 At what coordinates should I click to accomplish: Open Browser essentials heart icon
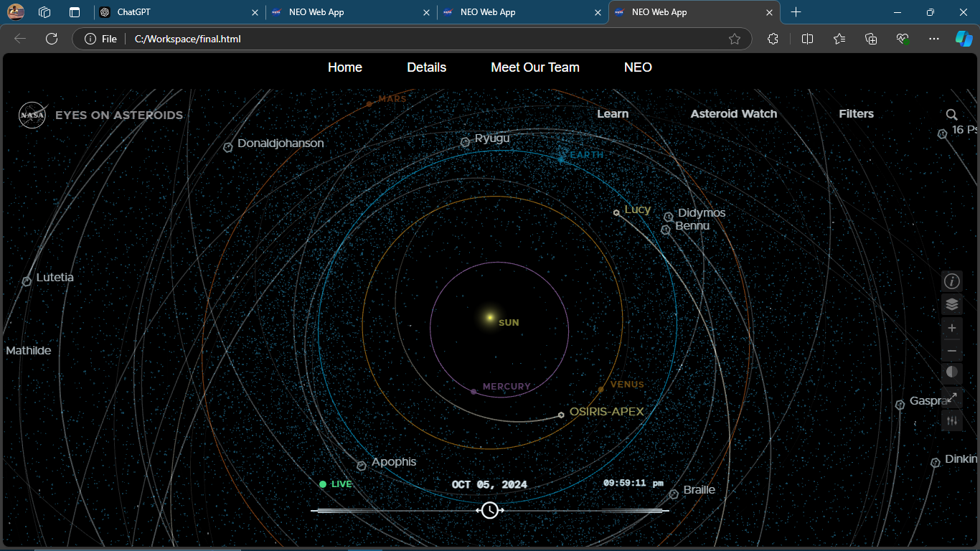(903, 39)
